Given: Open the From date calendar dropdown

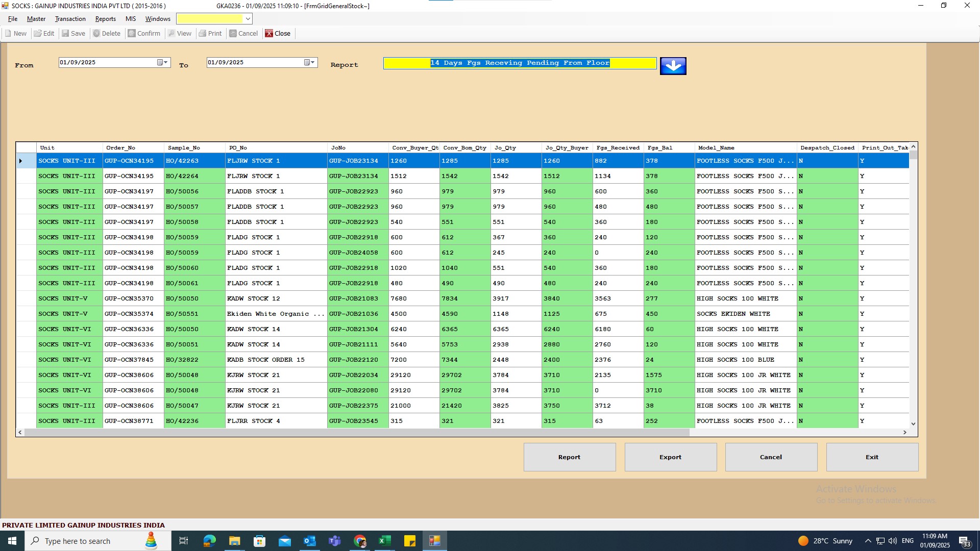Looking at the screenshot, I should (162, 62).
